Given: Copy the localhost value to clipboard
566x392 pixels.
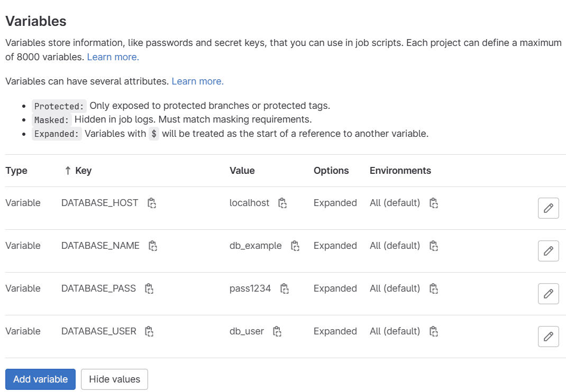Looking at the screenshot, I should pyautogui.click(x=282, y=203).
